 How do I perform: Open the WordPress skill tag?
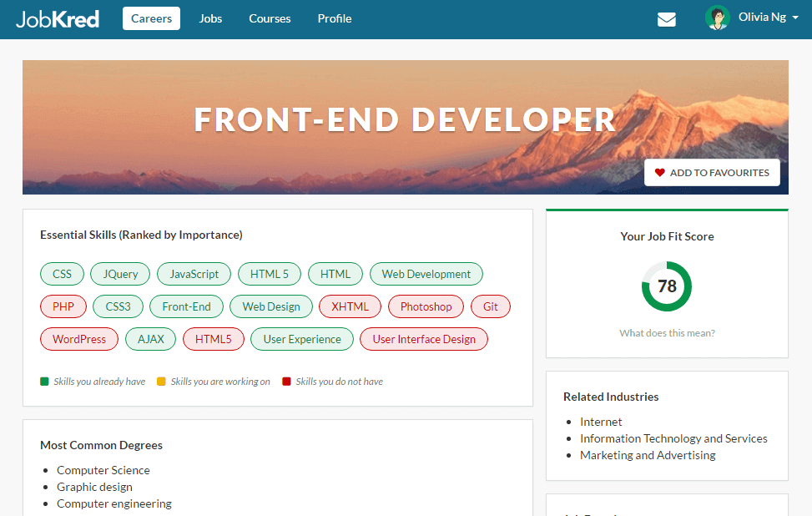click(x=79, y=339)
